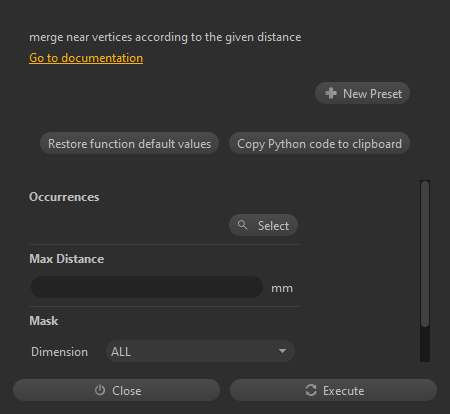Click the Select occurrences button
450x414 pixels.
click(263, 225)
